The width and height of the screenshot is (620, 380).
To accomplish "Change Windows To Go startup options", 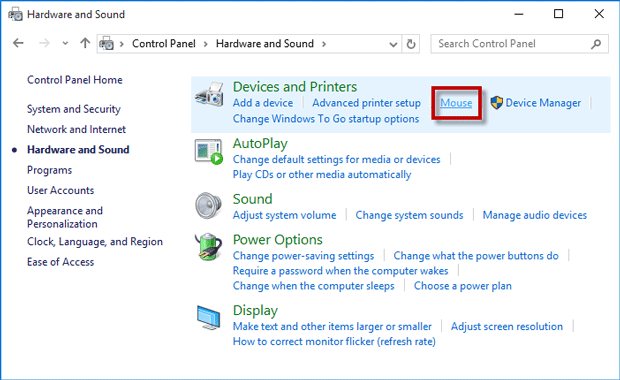I will coord(326,119).
